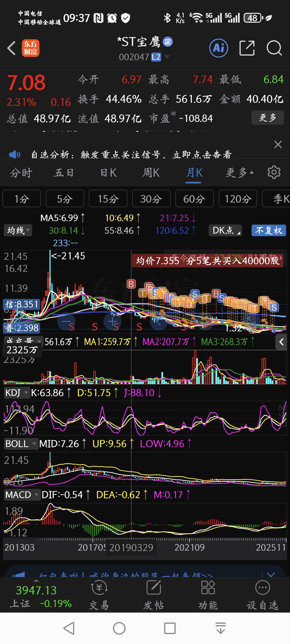Tap the first B trade marker on chart

[131, 284]
